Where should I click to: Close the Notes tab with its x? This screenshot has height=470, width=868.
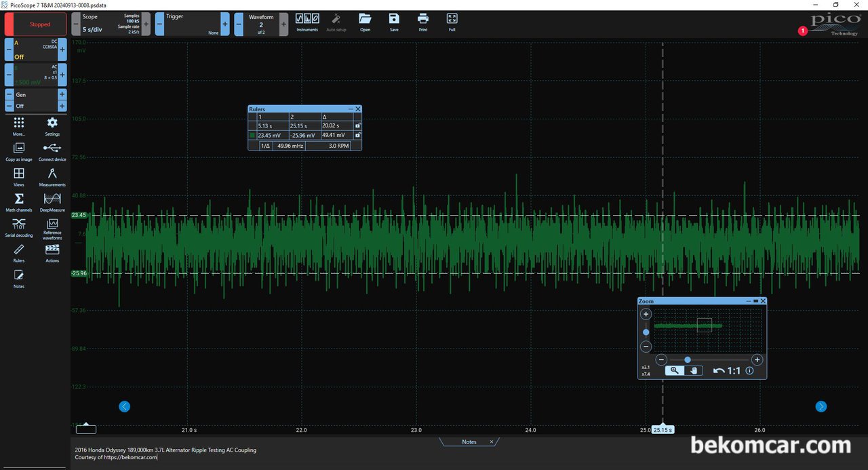click(492, 442)
